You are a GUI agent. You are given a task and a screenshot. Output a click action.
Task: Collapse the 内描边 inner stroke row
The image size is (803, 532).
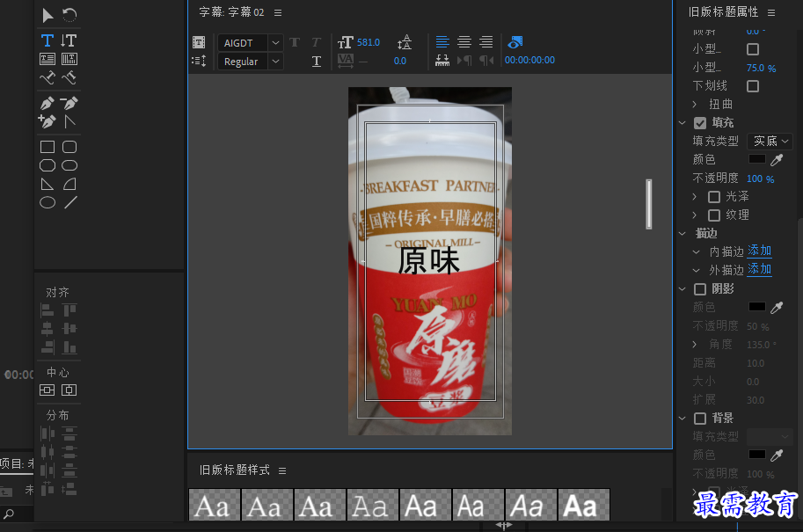tap(696, 251)
